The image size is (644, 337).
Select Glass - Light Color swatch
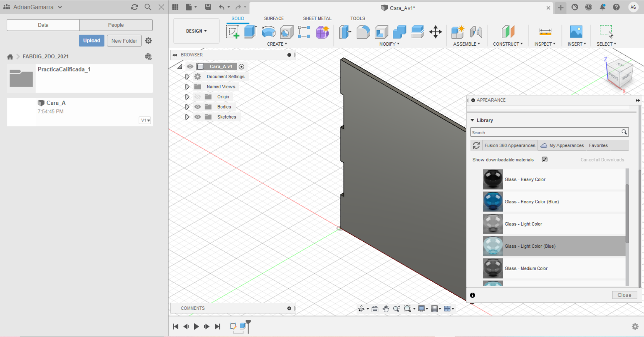[x=493, y=224]
